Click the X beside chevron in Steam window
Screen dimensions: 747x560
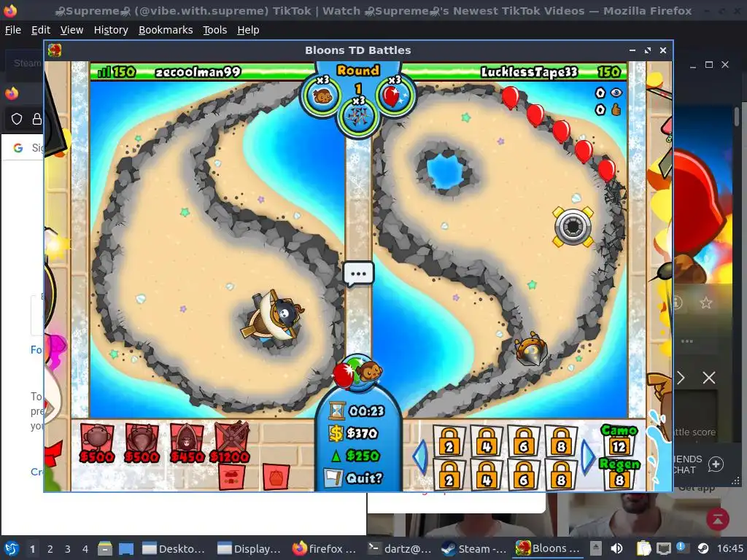pyautogui.click(x=709, y=378)
